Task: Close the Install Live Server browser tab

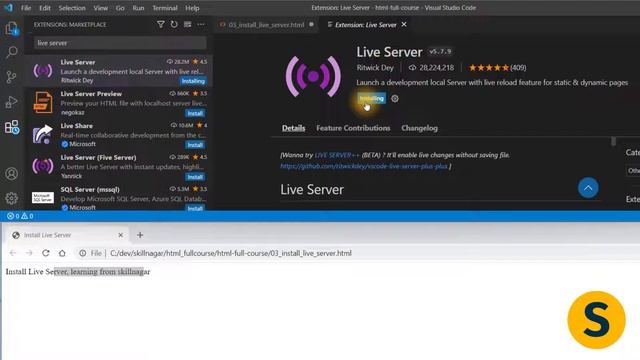Action: [120, 235]
